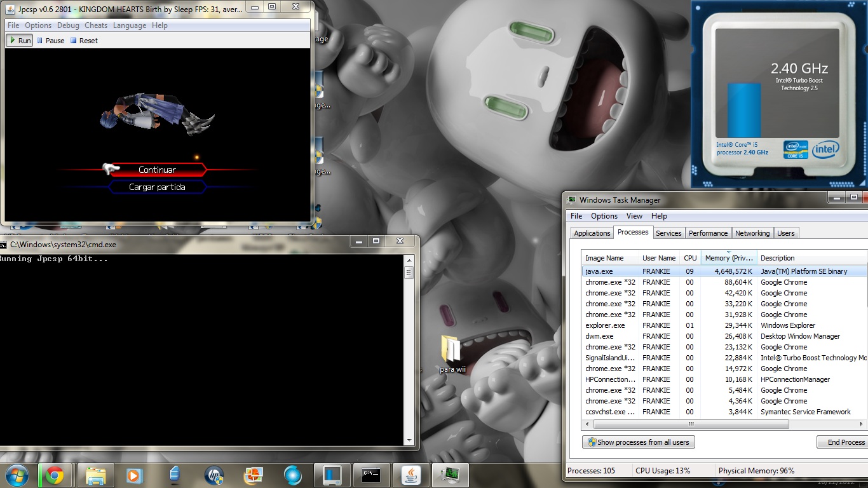The height and width of the screenshot is (488, 868).
Task: Pause the Jpcsp emulation
Action: [x=51, y=41]
